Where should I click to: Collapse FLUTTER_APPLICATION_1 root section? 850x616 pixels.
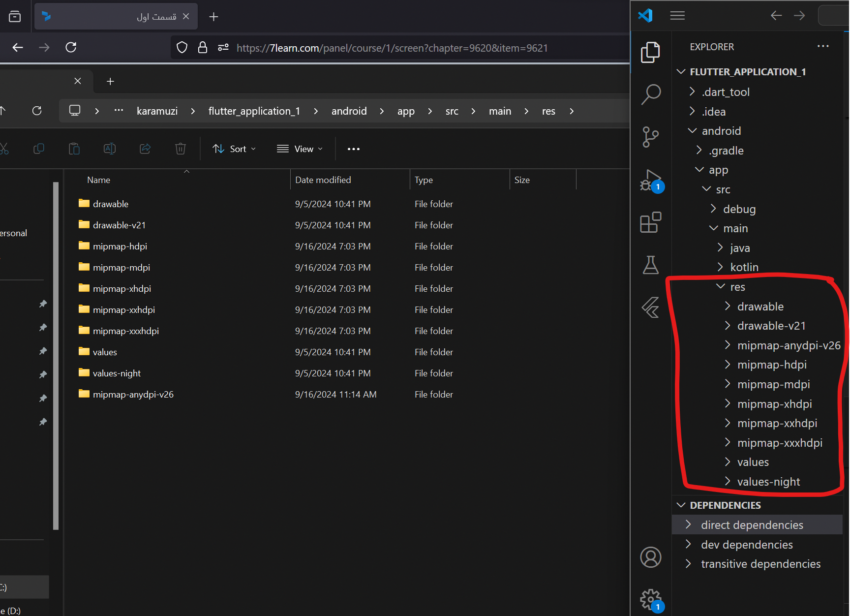tap(681, 72)
